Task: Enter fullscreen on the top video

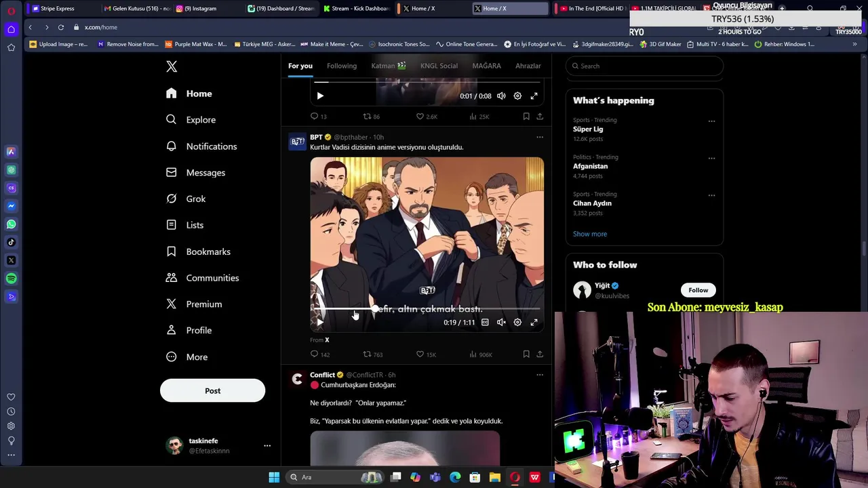Action: [x=534, y=96]
